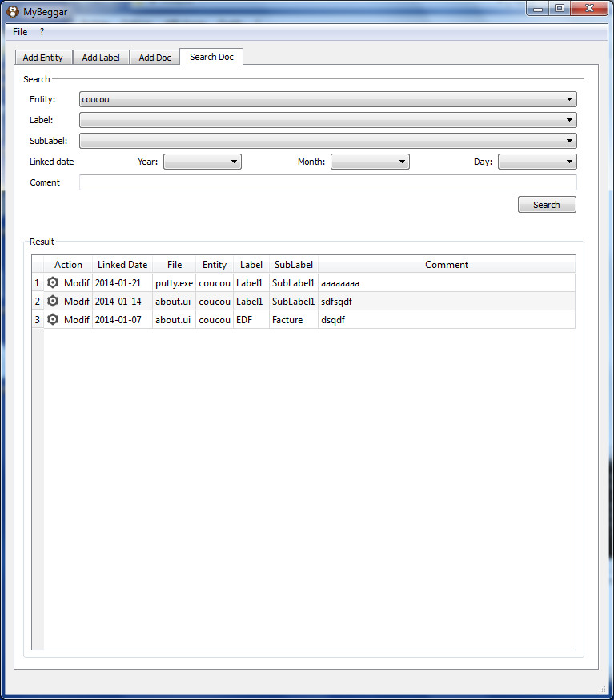Open the Add Doc tab

(x=155, y=58)
